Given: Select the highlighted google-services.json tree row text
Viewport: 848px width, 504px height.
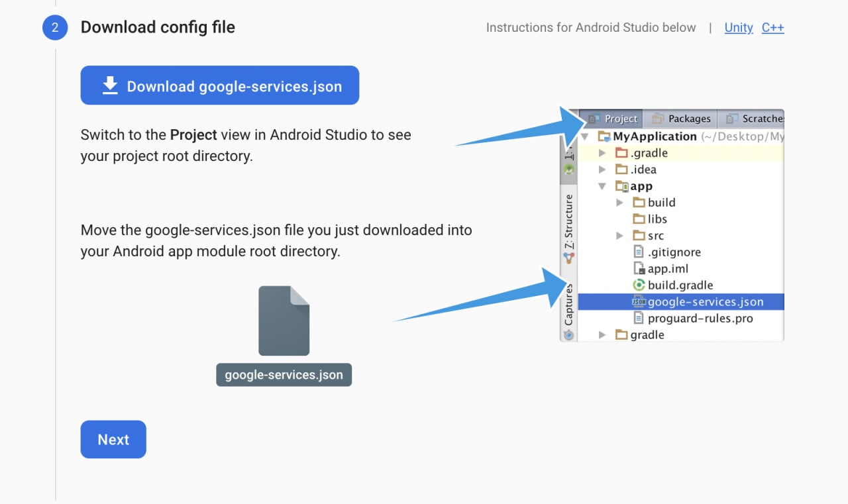Looking at the screenshot, I should coord(706,302).
